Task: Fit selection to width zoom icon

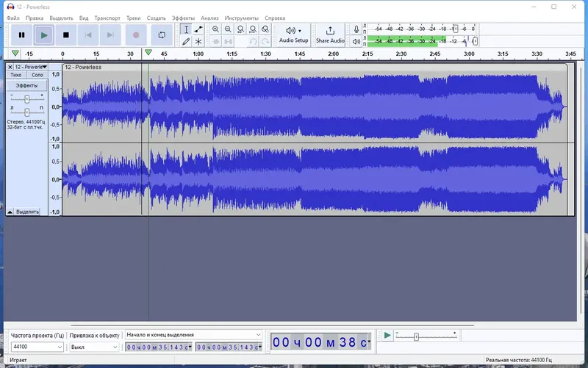Action: [240, 29]
